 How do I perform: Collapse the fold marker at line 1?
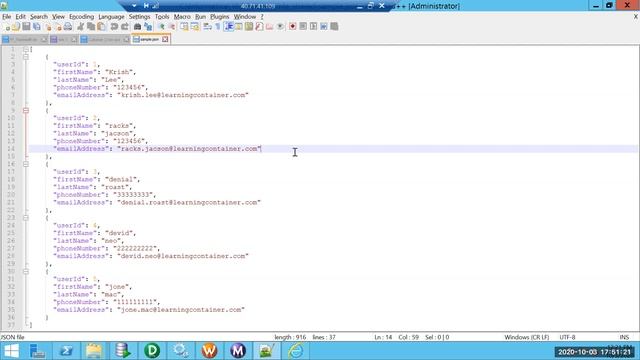[26, 49]
